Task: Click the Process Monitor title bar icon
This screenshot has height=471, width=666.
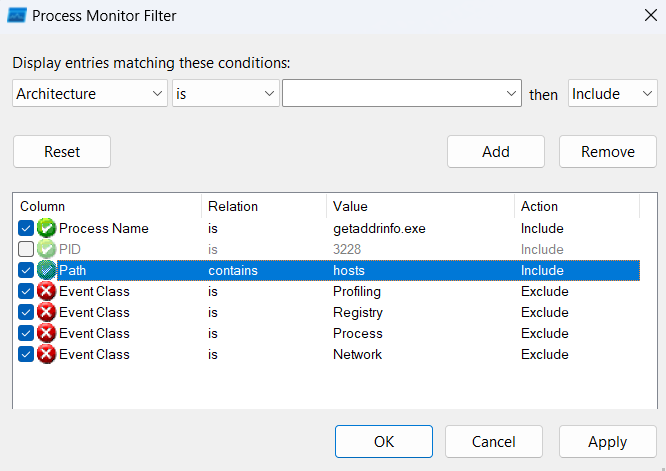Action: pos(17,15)
